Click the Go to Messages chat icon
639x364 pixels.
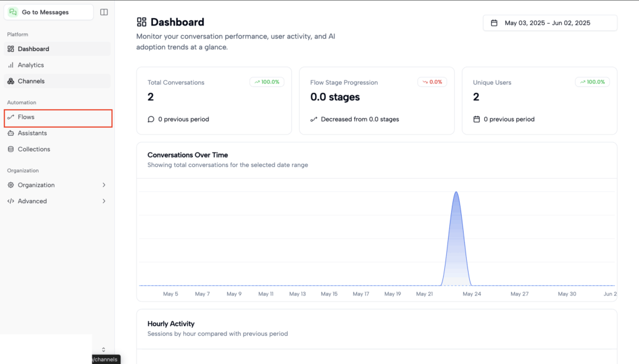coord(13,12)
